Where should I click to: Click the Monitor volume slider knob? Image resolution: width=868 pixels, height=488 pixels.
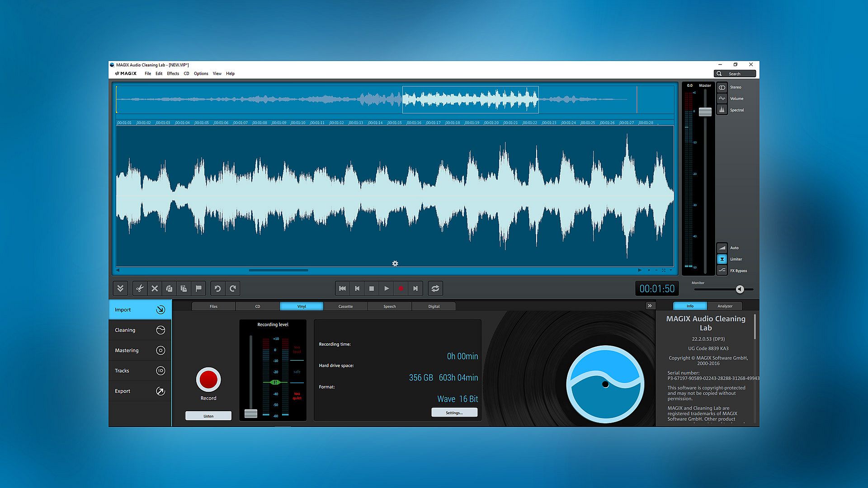click(740, 289)
